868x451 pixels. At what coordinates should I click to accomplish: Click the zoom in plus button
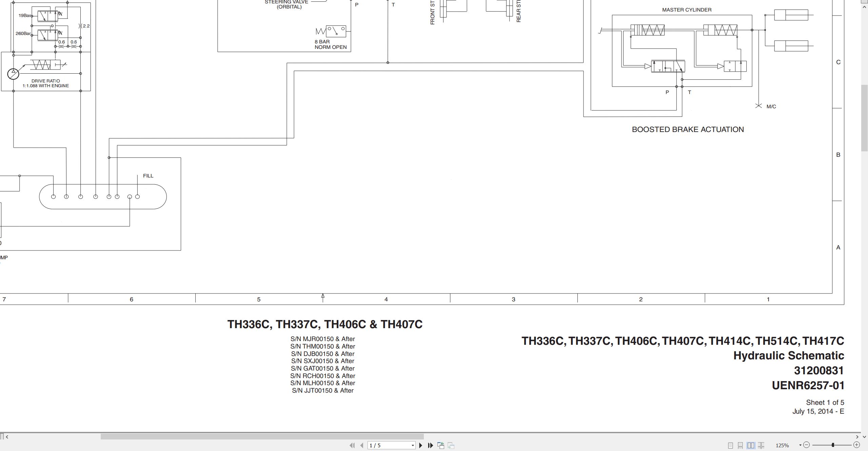[856, 445]
